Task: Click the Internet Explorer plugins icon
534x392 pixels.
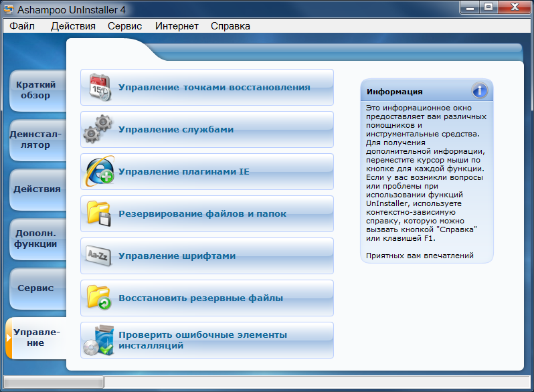Action: click(100, 171)
